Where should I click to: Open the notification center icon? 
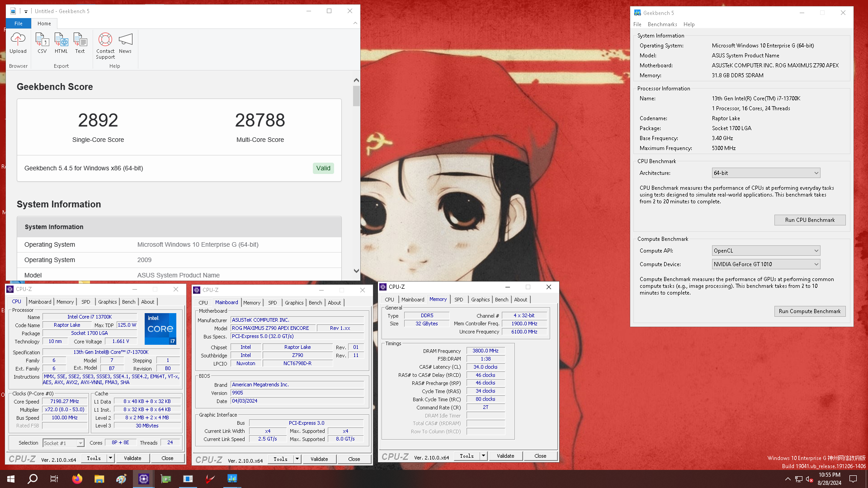853,479
